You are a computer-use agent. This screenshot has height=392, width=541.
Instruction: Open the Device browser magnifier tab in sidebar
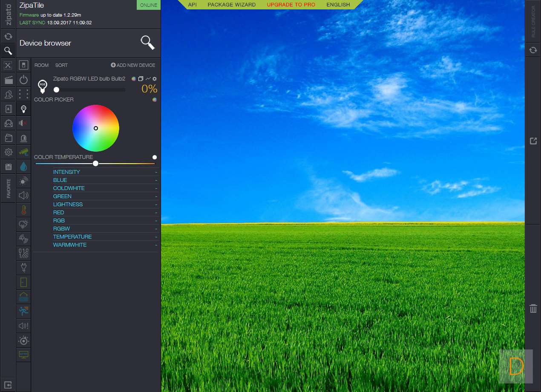pos(8,51)
